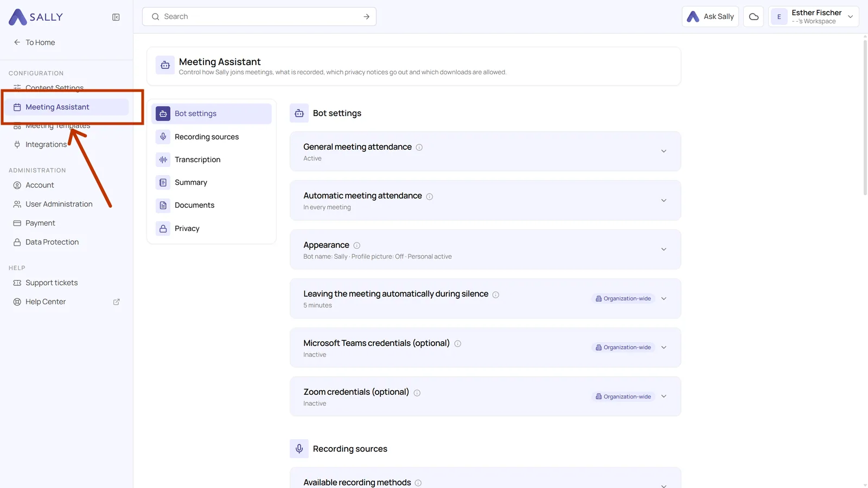868x488 pixels.
Task: Show info for General meeting attendance
Action: [419, 147]
